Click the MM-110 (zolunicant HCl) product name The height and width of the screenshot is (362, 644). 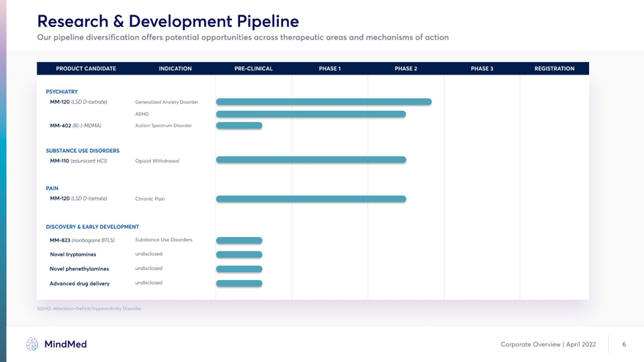click(x=78, y=161)
